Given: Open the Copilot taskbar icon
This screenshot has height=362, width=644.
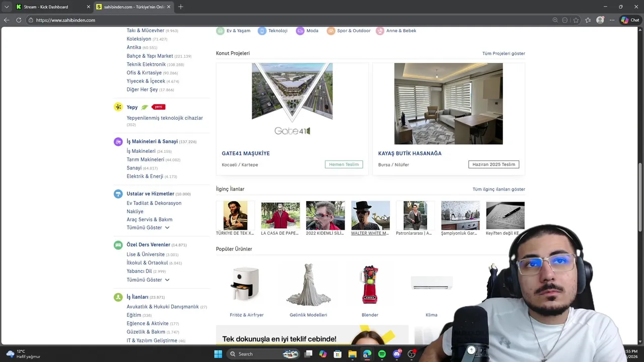Looking at the screenshot, I should coord(323,354).
